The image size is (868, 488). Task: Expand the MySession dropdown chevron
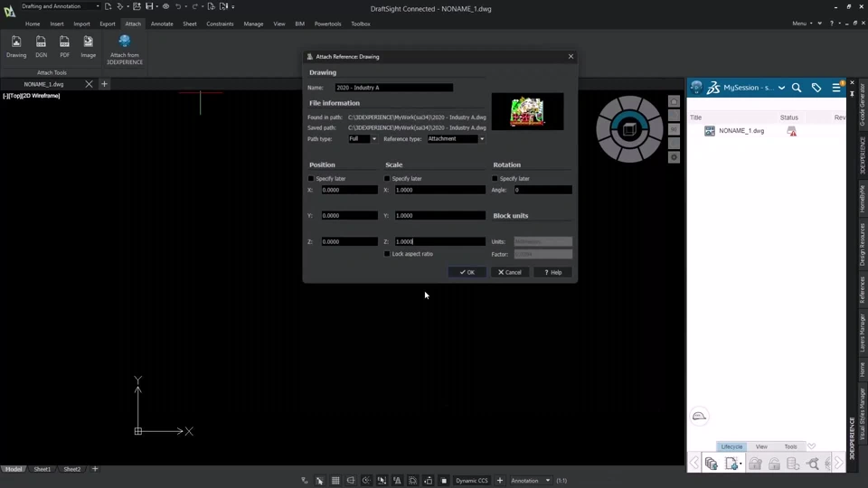click(781, 88)
